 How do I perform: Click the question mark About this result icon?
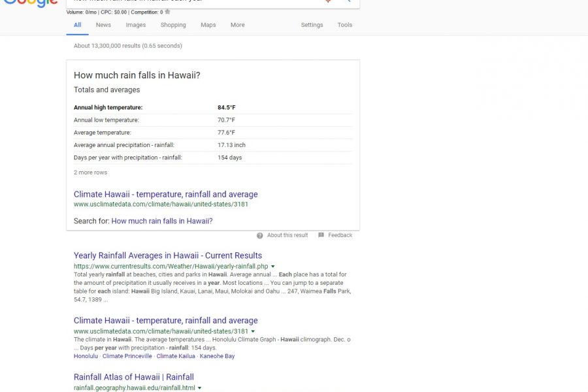point(260,235)
